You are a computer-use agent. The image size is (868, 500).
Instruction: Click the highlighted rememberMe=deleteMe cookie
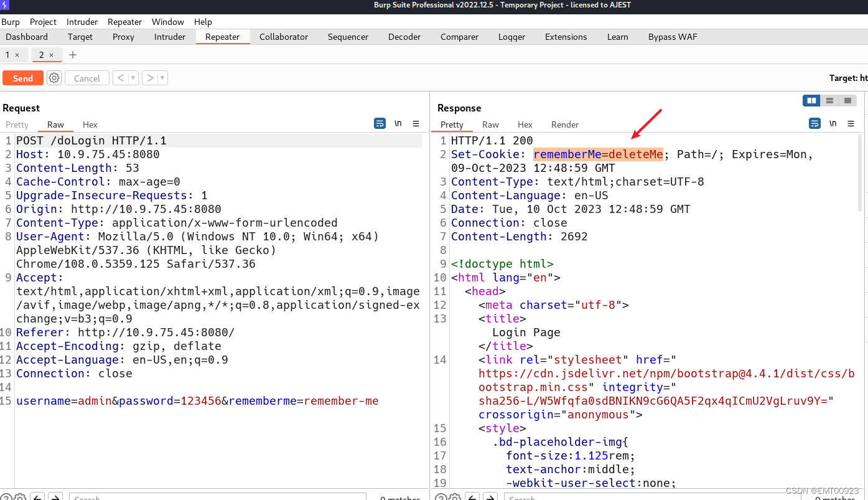tap(598, 154)
